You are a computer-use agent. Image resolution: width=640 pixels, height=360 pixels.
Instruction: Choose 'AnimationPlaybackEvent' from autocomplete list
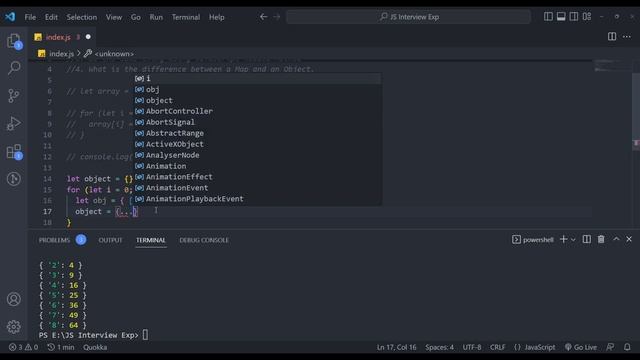(x=258, y=199)
